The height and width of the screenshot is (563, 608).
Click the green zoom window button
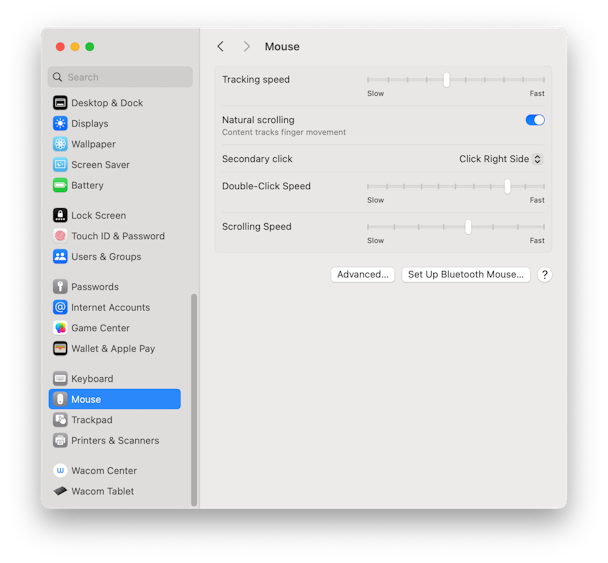click(x=90, y=47)
